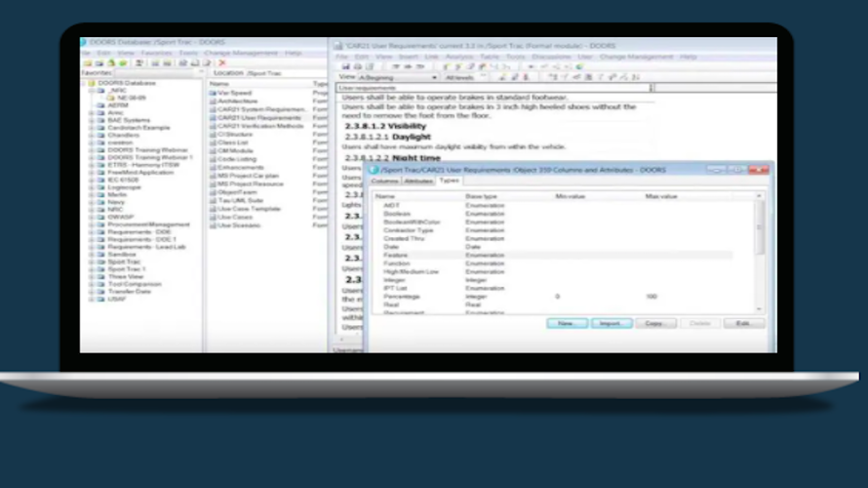Click the Edit button in Types dialog
868x488 pixels.
click(744, 323)
